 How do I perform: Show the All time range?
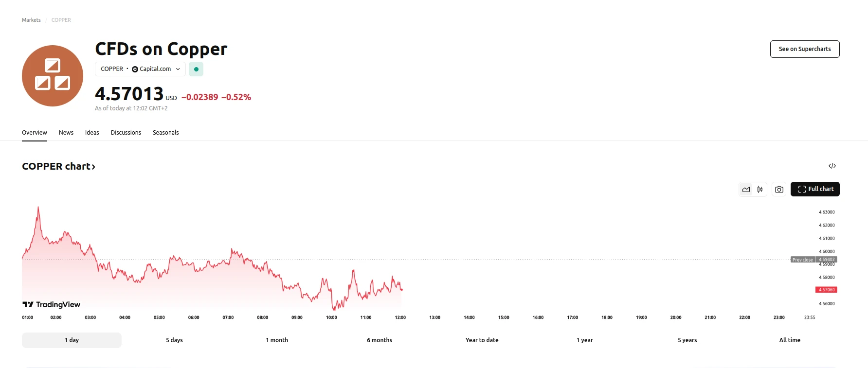789,340
